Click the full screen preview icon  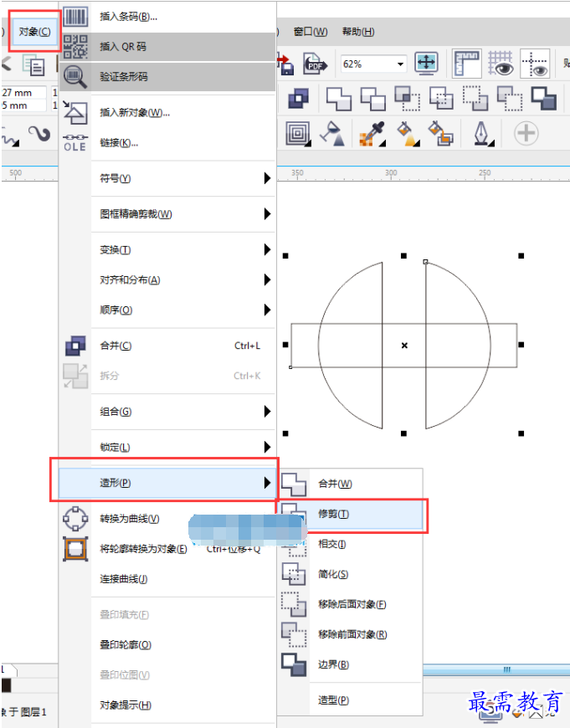[427, 63]
